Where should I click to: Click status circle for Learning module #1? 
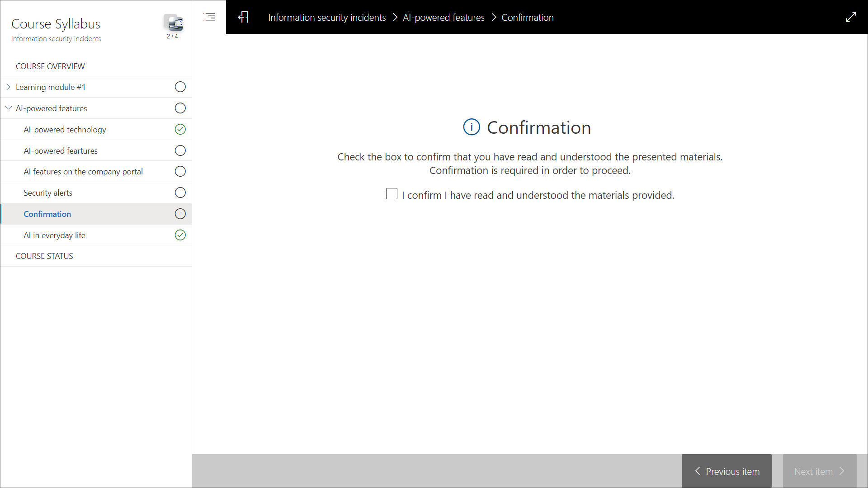[180, 87]
